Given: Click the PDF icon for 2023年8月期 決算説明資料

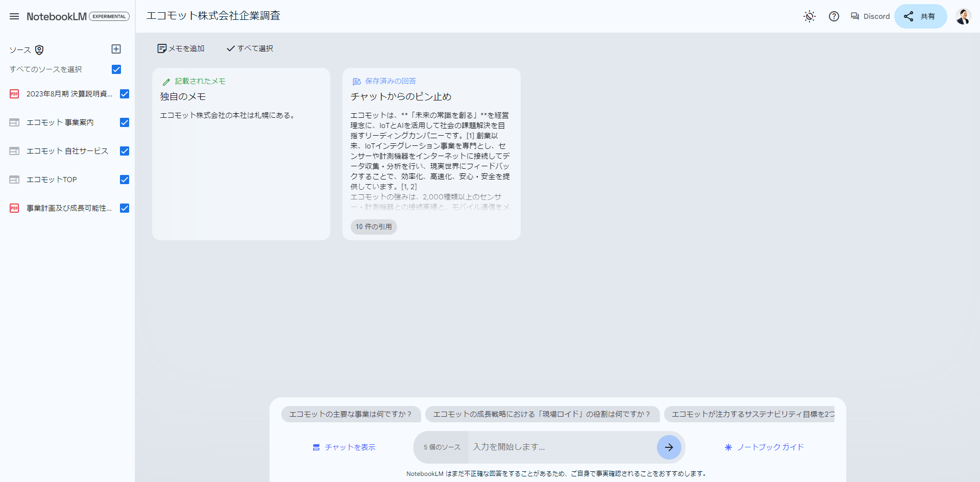Looking at the screenshot, I should coord(14,94).
